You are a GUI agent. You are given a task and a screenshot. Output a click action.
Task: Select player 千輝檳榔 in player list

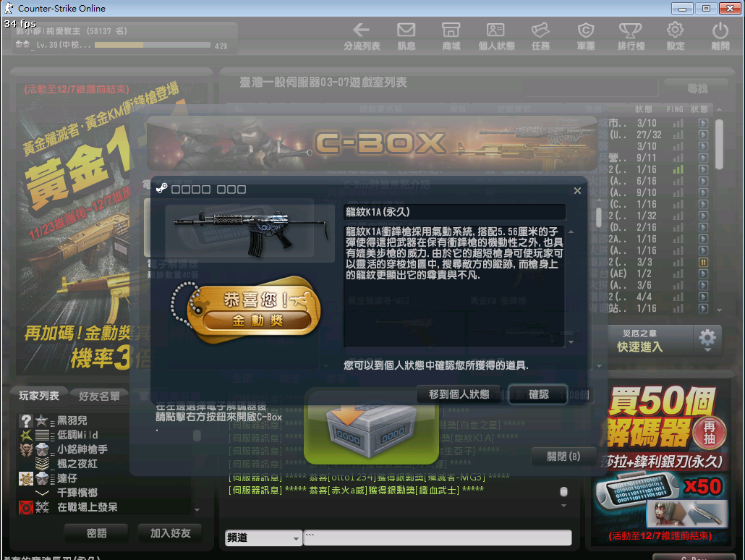coord(77,493)
